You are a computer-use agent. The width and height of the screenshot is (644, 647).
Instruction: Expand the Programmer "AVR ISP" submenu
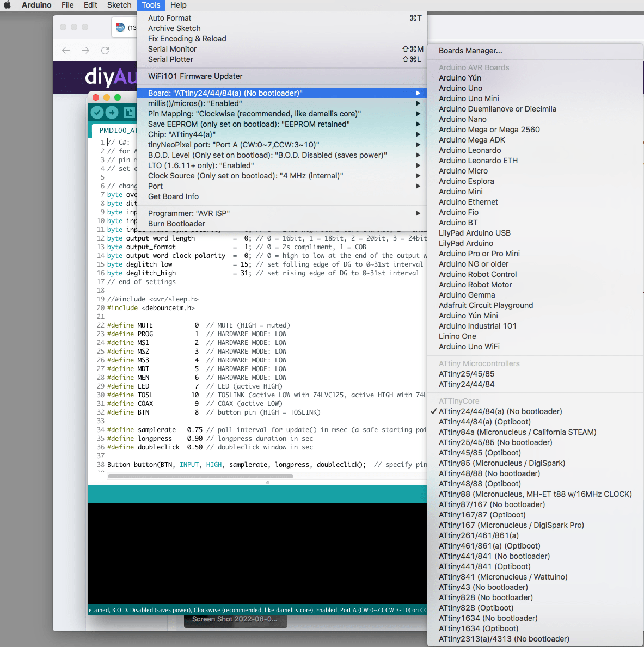(282, 213)
